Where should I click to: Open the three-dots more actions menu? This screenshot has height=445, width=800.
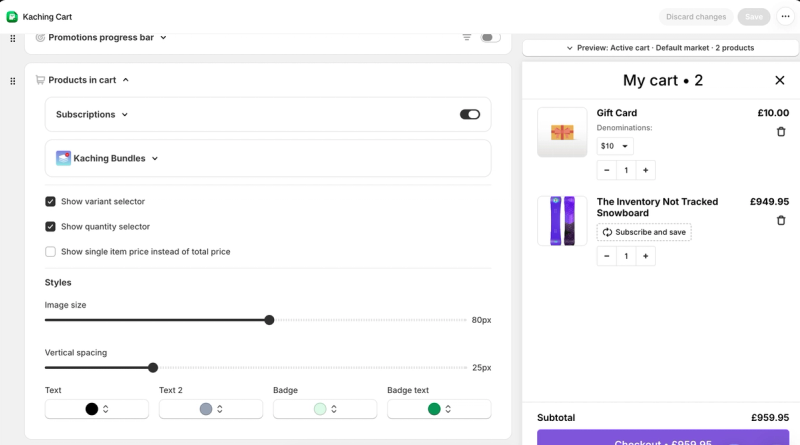tap(785, 16)
